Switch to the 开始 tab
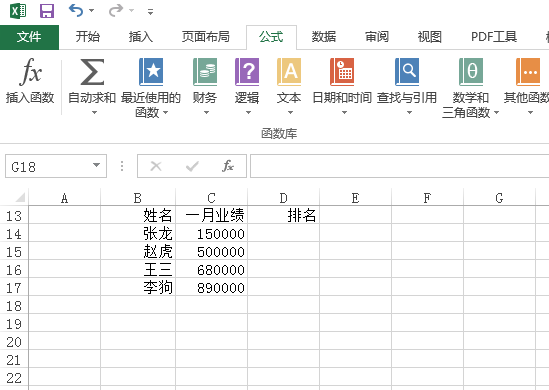 [88, 37]
